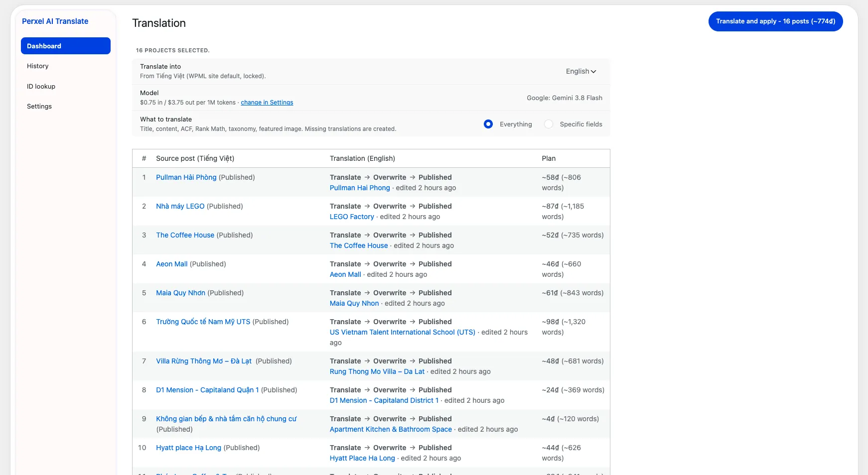Follow the change in Settings link
The image size is (868, 475).
click(267, 103)
